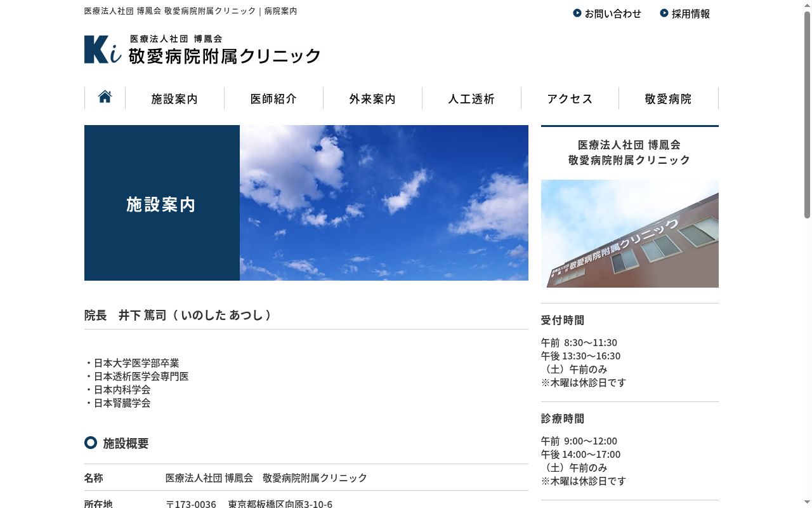Select 外来案内 in navigation bar
Screen dimensions: 812x508
point(372,98)
